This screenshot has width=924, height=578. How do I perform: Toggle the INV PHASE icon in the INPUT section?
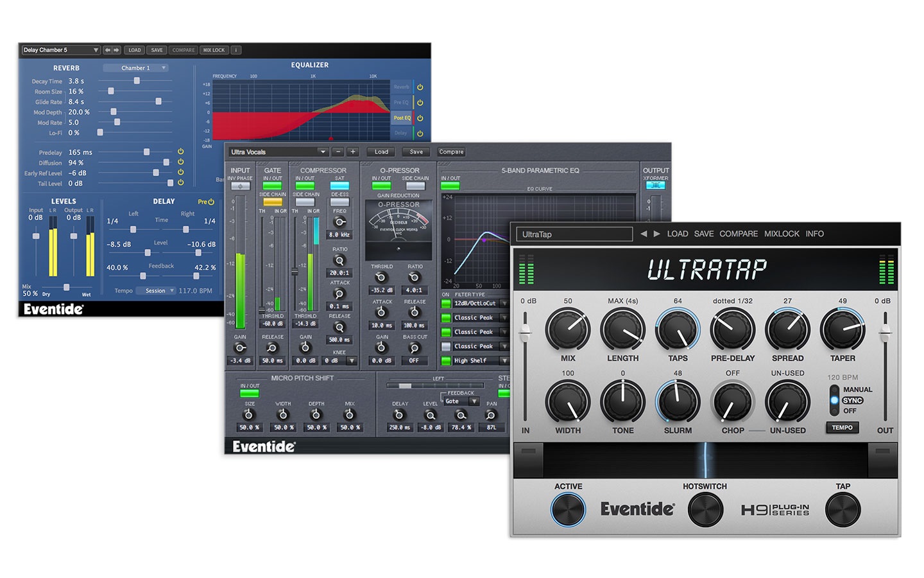point(241,187)
